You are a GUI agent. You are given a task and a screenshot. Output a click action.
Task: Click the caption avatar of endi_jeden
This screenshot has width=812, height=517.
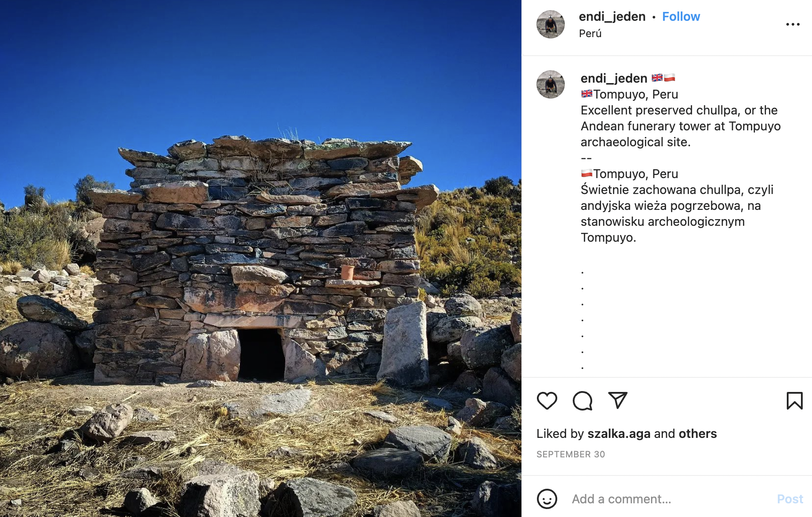[x=550, y=84]
